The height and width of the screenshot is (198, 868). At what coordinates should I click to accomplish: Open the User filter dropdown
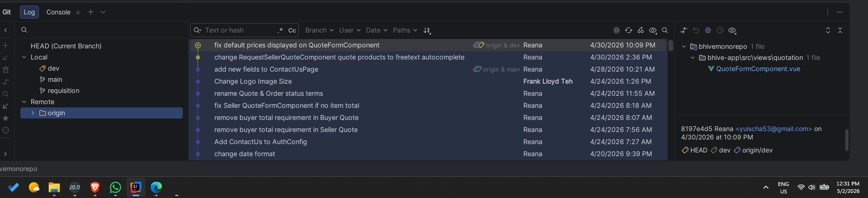[349, 30]
